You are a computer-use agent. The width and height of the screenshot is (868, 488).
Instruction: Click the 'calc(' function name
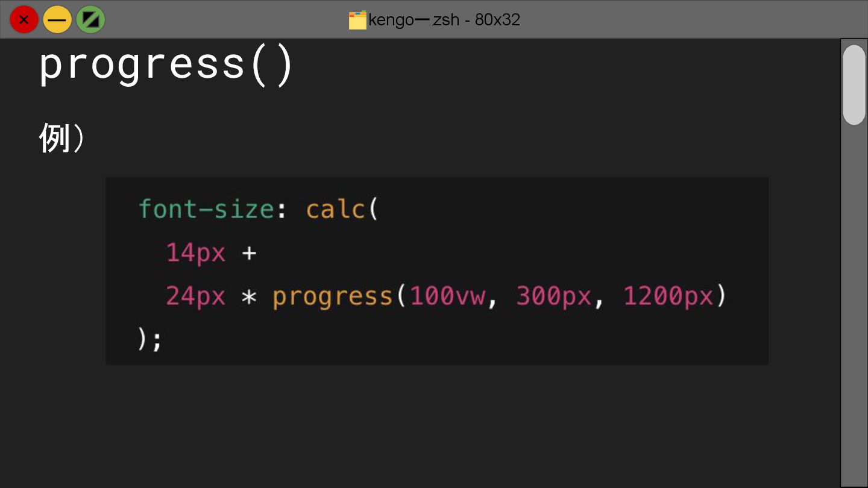341,209
